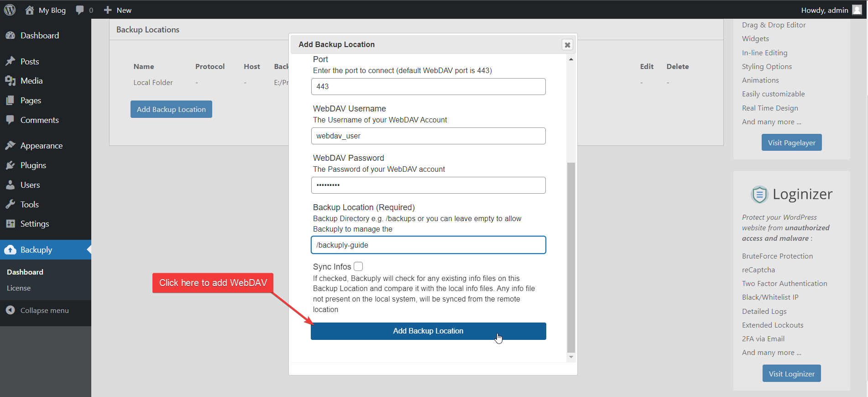
Task: Focus the WebDAV Password field
Action: [x=428, y=185]
